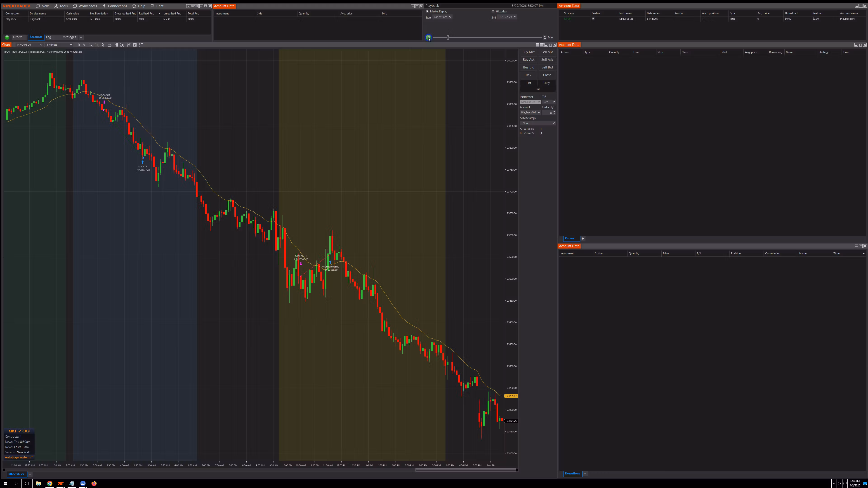
Task: Switch to the Orders tab
Action: 18,37
